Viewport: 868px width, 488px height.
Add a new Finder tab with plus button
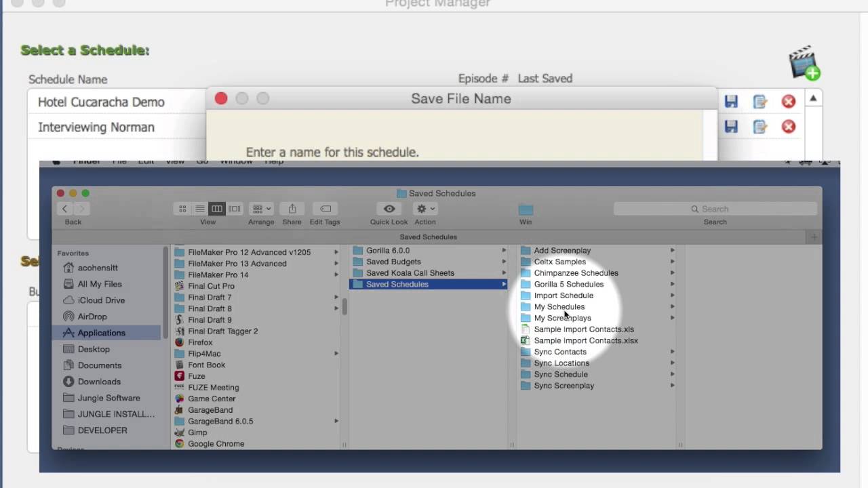[x=814, y=237]
